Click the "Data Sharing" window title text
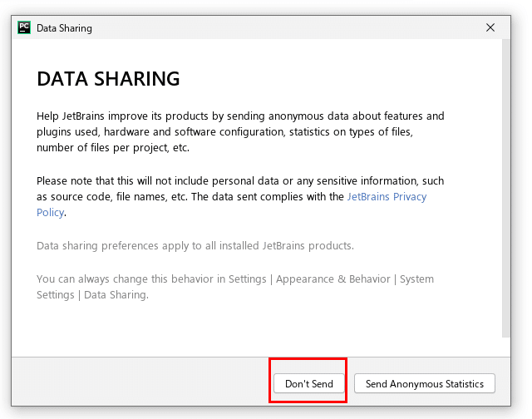532x419 pixels. (64, 27)
